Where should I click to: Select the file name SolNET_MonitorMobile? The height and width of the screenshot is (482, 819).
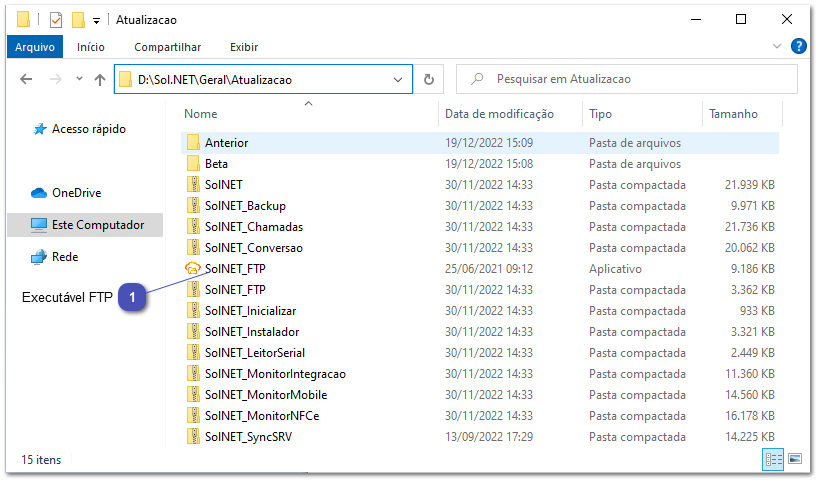[x=266, y=395]
